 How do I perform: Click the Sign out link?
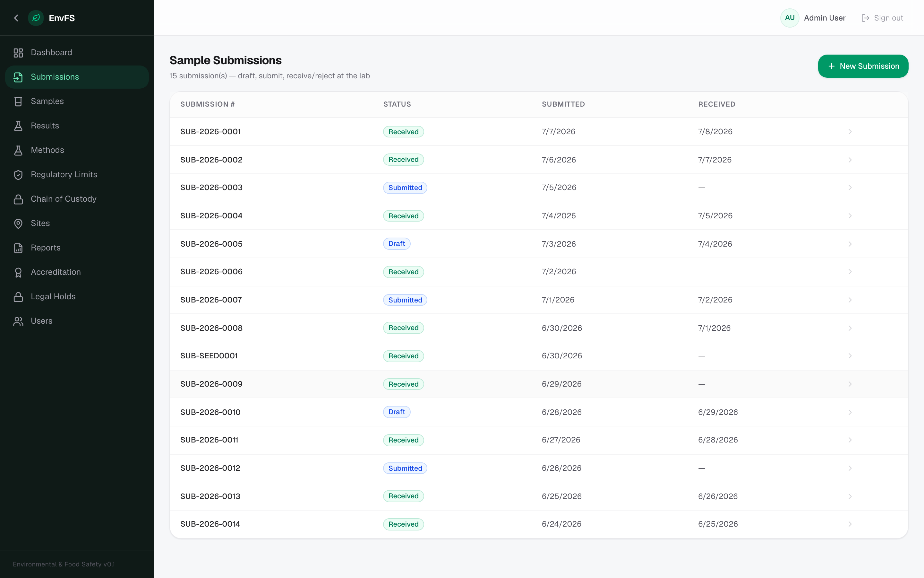(x=882, y=18)
